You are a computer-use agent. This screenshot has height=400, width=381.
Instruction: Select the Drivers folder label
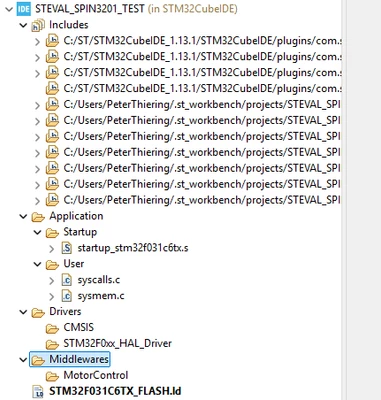(65, 311)
